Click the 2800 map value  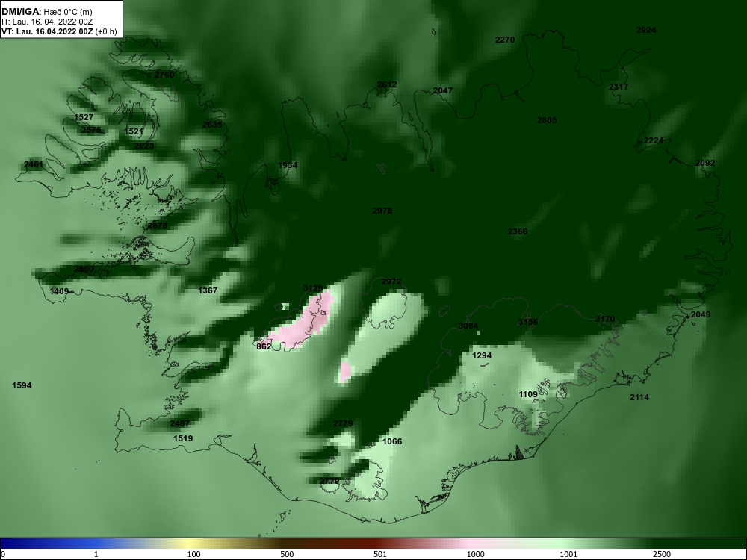click(84, 269)
